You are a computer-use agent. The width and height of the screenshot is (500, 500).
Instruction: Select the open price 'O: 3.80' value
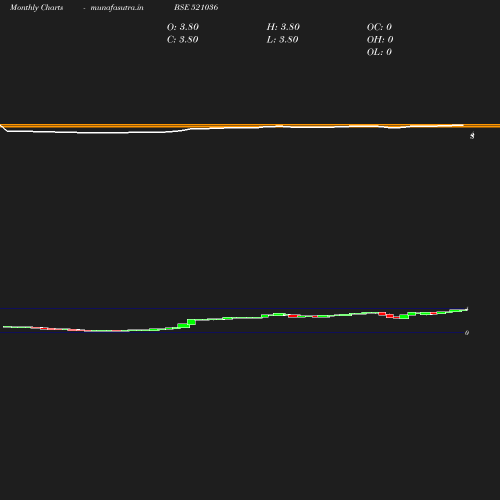[183, 27]
